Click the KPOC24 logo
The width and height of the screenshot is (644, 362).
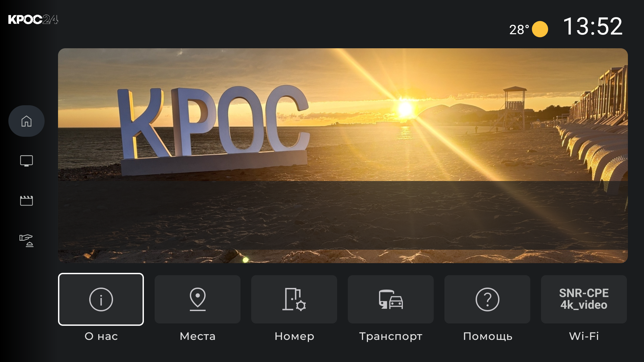coord(33,20)
